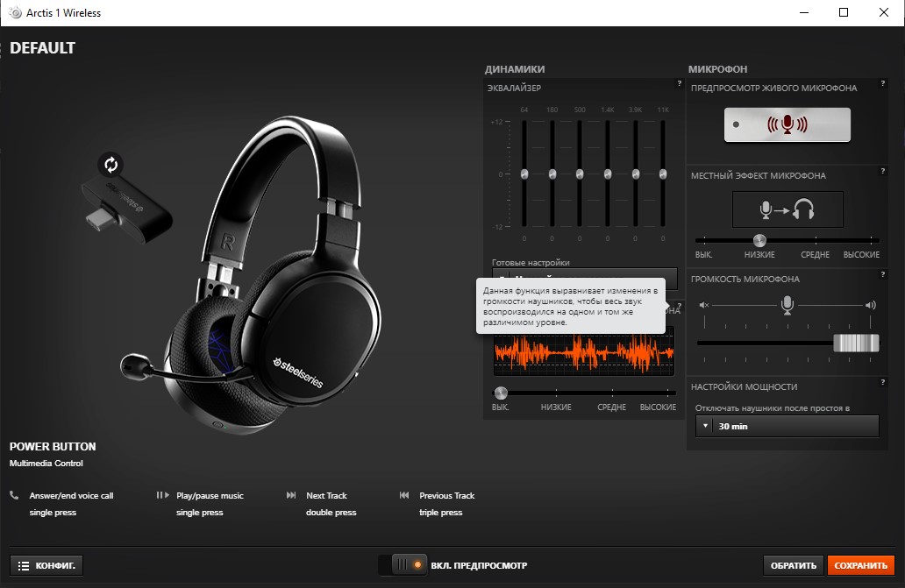
Task: Click the USB dongle sync refresh icon
Action: (x=110, y=165)
